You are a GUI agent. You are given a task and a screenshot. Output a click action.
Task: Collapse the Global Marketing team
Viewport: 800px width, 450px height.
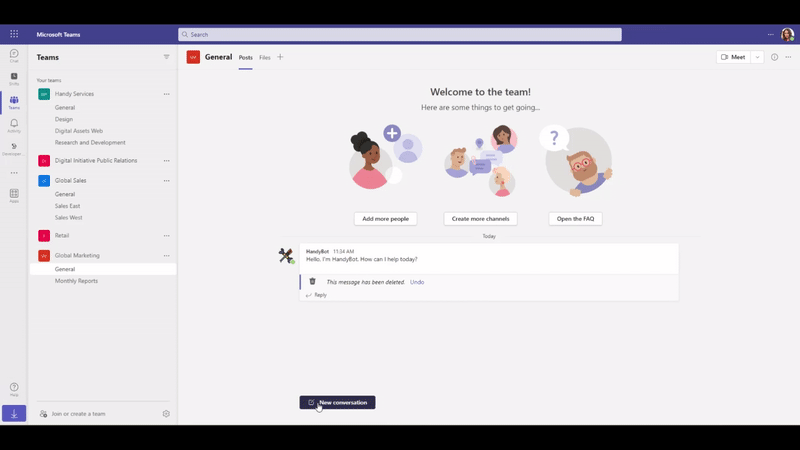click(77, 256)
